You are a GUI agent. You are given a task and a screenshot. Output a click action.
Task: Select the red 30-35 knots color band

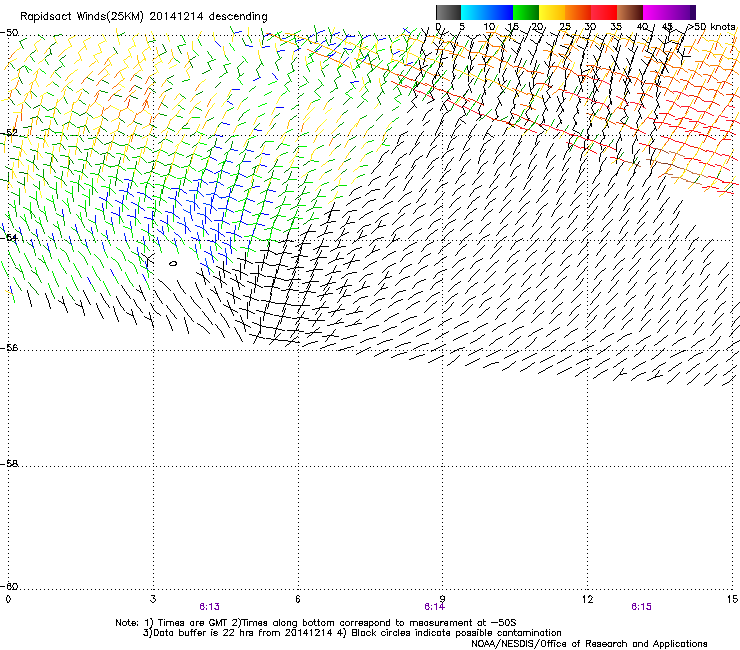point(604,12)
